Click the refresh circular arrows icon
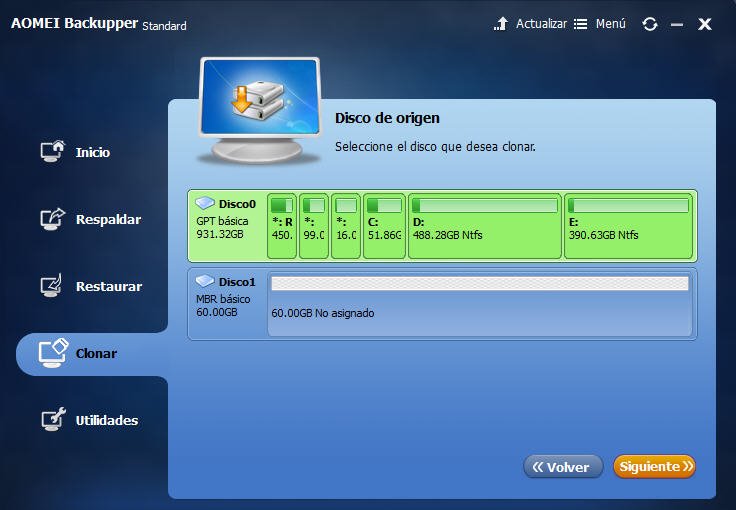Screen dimensions: 736x510 (x=650, y=24)
